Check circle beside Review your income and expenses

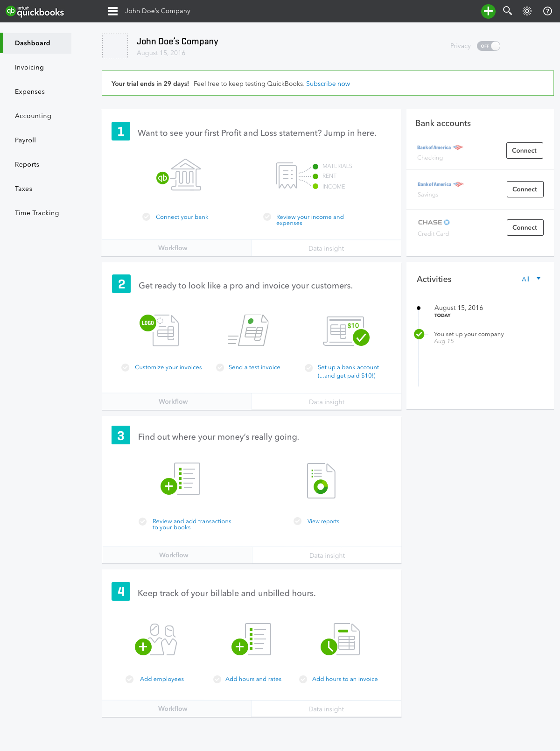pos(267,217)
